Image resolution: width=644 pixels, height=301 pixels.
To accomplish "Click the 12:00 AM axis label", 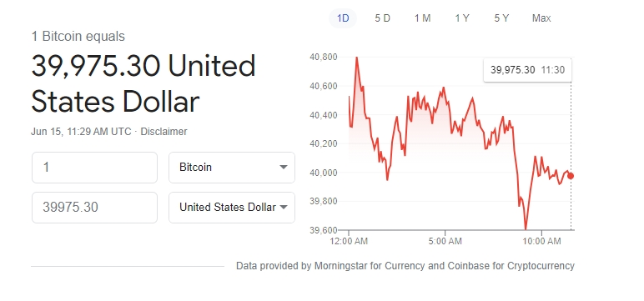I will tap(349, 241).
